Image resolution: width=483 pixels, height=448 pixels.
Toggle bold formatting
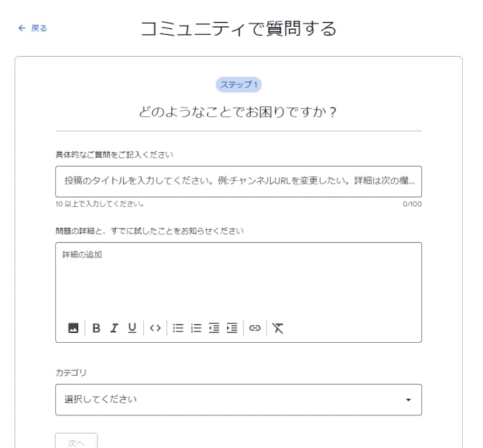click(x=96, y=328)
